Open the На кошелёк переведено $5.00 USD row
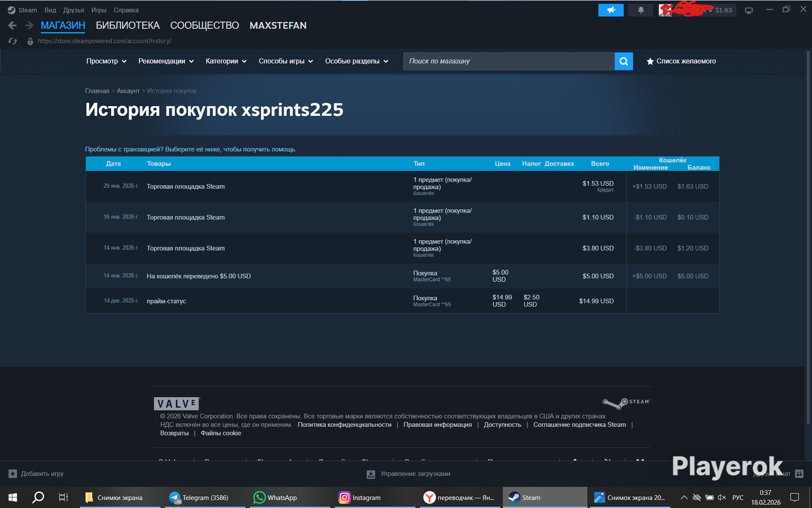Viewport: 812px width, 508px height. click(402, 276)
